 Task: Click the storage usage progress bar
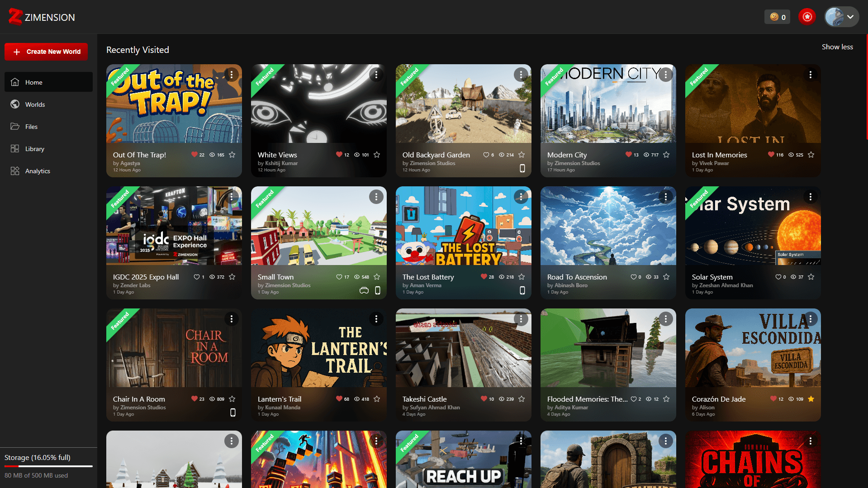pyautogui.click(x=48, y=466)
